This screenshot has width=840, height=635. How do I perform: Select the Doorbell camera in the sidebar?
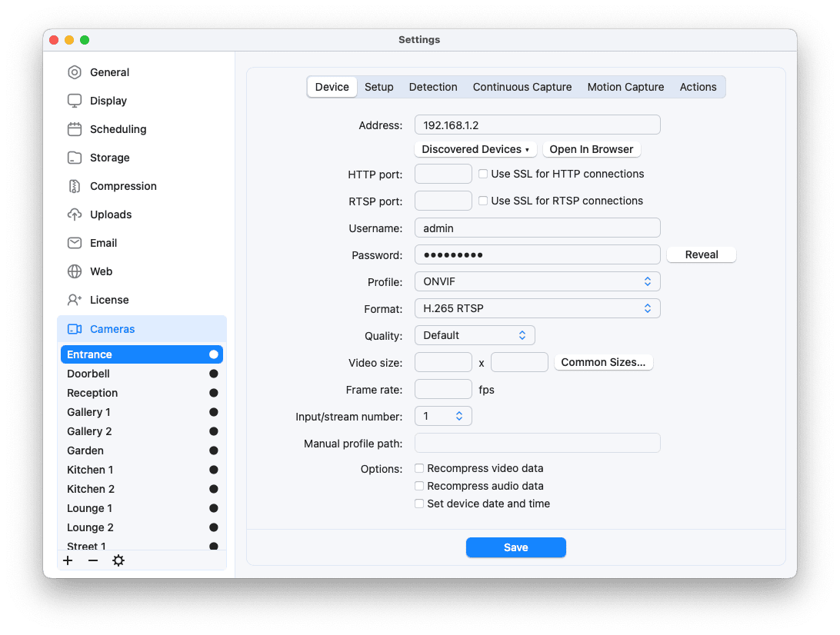point(88,374)
